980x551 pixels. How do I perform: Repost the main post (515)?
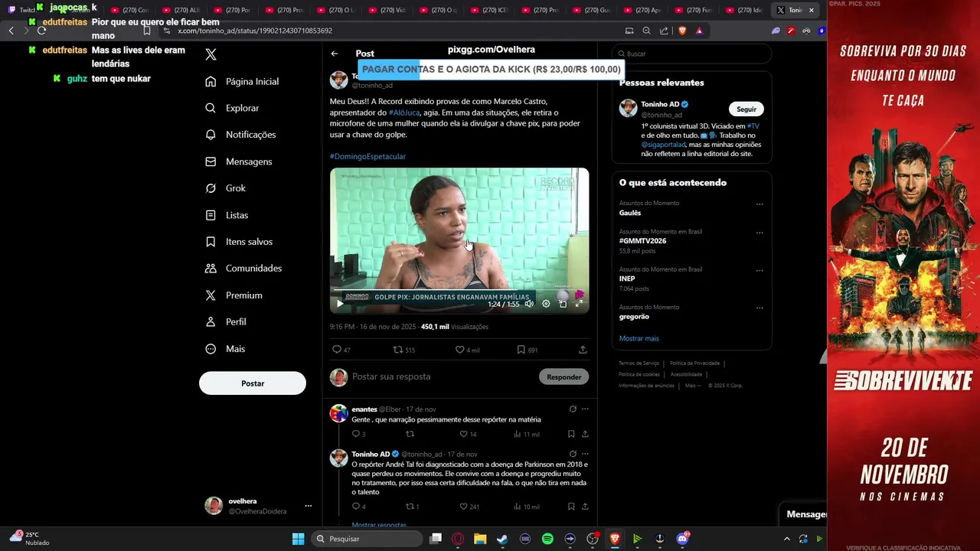[x=403, y=350]
